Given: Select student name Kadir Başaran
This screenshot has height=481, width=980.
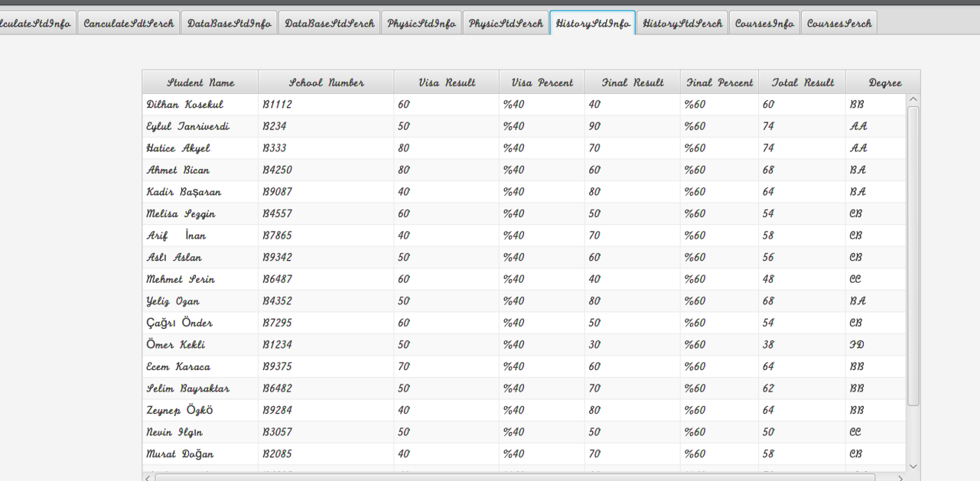Looking at the screenshot, I should pos(184,192).
